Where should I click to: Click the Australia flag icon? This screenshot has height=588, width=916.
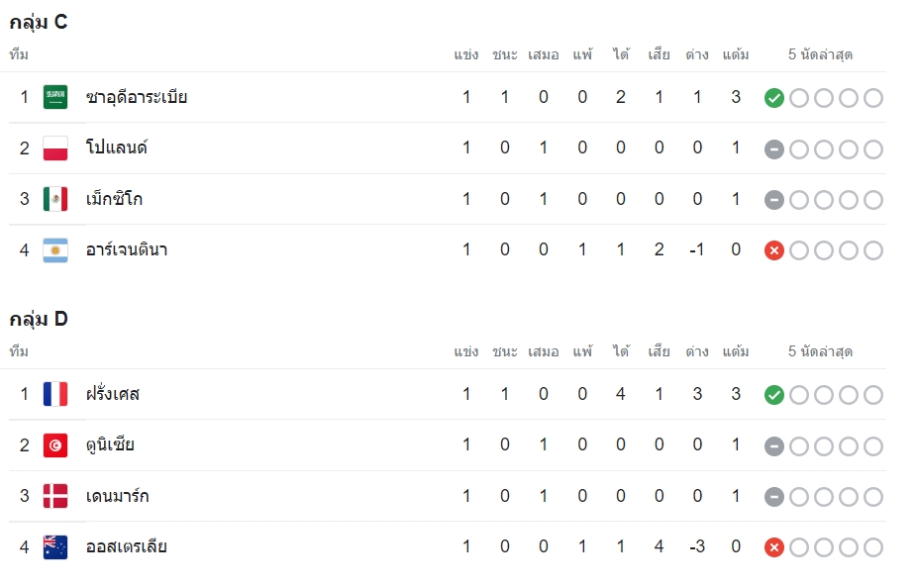click(x=55, y=547)
